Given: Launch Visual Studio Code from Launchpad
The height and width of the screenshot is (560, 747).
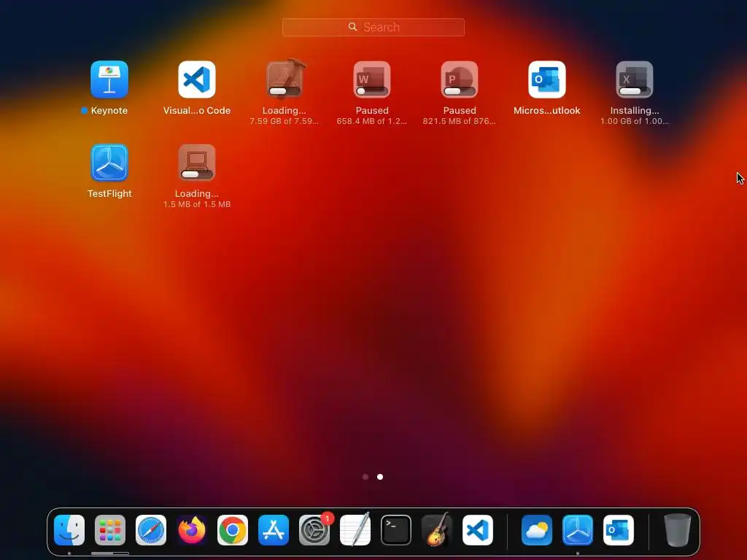Looking at the screenshot, I should (197, 79).
